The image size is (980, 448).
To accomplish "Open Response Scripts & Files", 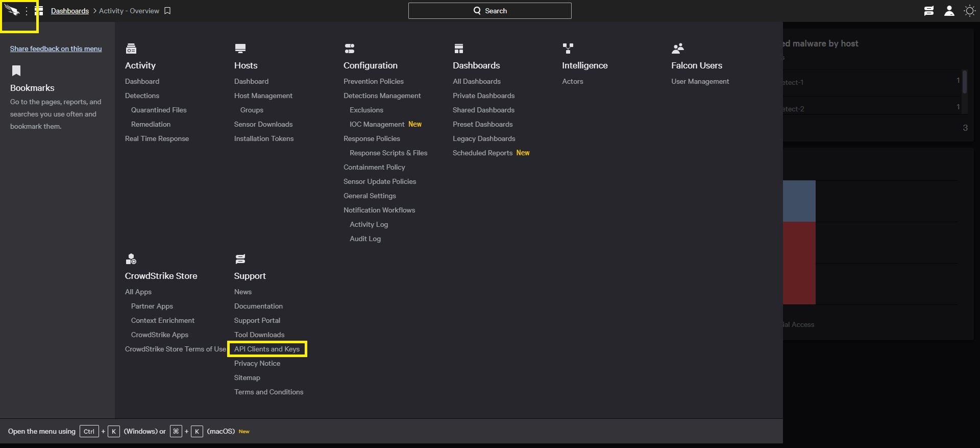I will 388,153.
